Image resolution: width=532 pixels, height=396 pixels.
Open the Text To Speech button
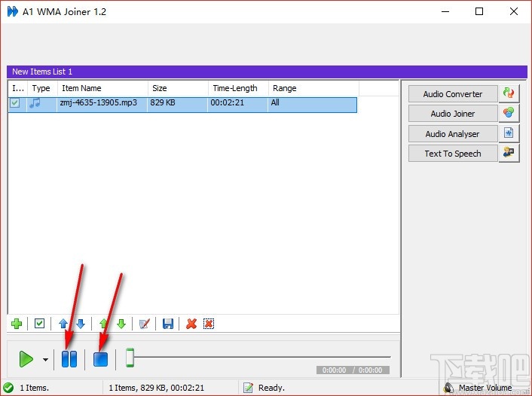click(453, 154)
